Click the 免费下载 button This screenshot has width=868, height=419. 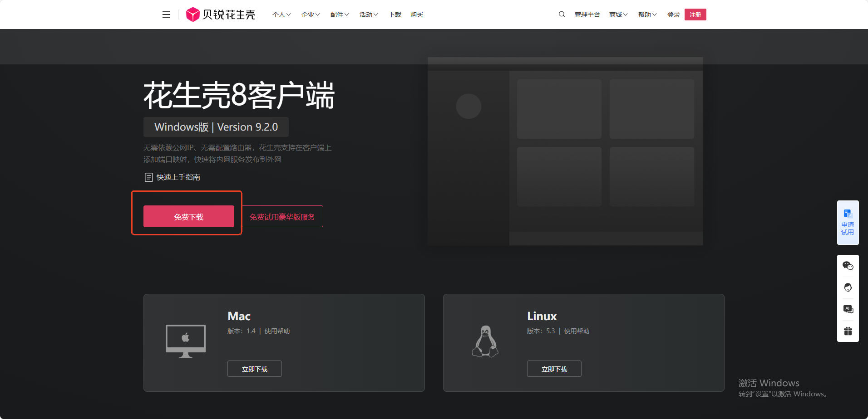pos(189,216)
